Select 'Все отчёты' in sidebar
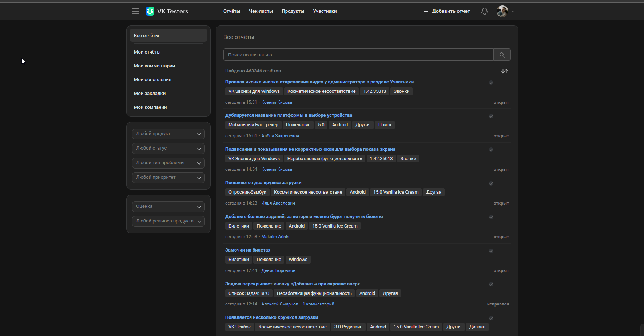The image size is (644, 336). point(168,35)
